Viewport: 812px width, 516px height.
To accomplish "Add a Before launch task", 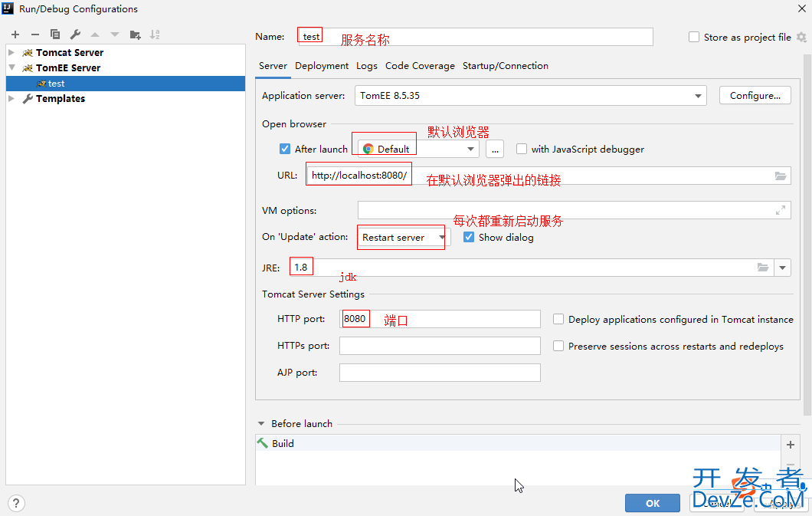I will click(791, 445).
